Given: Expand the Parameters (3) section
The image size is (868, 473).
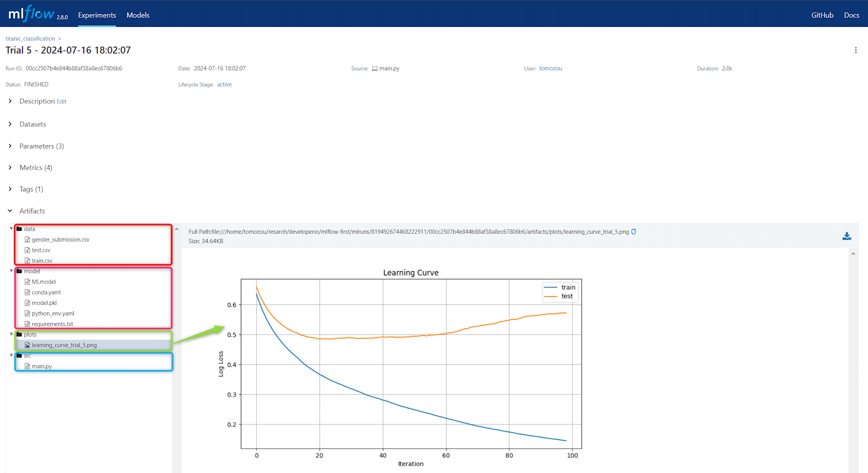Looking at the screenshot, I should click(10, 146).
